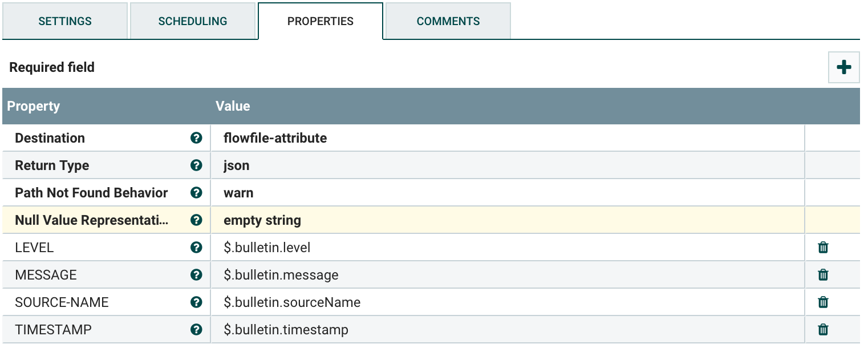Delete the LEVEL property using its trash icon
The height and width of the screenshot is (348, 868).
822,247
